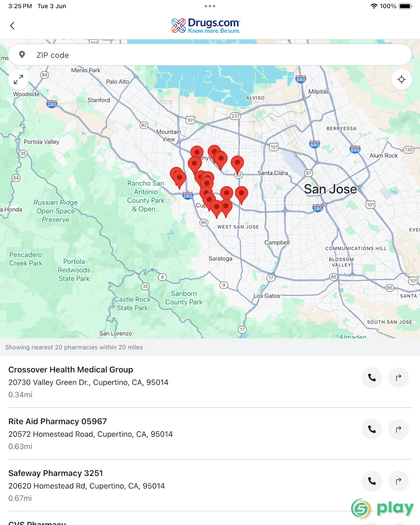Tap the Stanford map label
The width and height of the screenshot is (420, 525).
[x=98, y=100]
